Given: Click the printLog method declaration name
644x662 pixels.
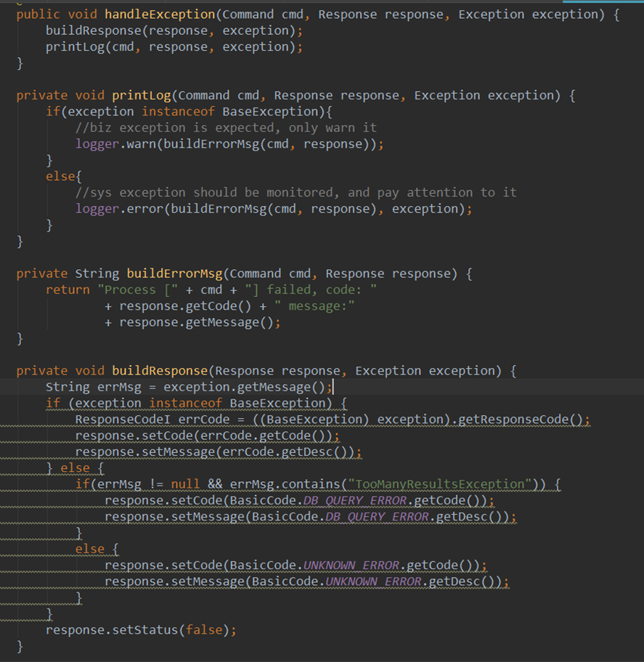Looking at the screenshot, I should (x=142, y=95).
